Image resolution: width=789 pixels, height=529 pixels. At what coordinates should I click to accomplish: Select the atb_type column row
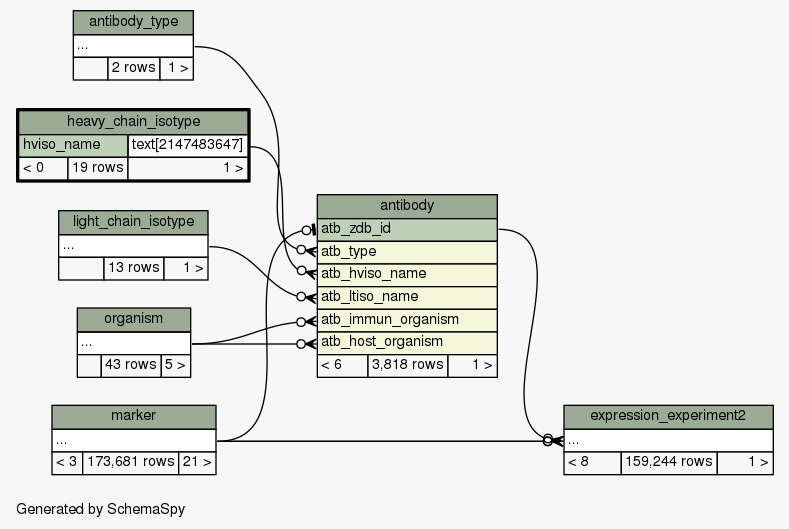click(407, 251)
